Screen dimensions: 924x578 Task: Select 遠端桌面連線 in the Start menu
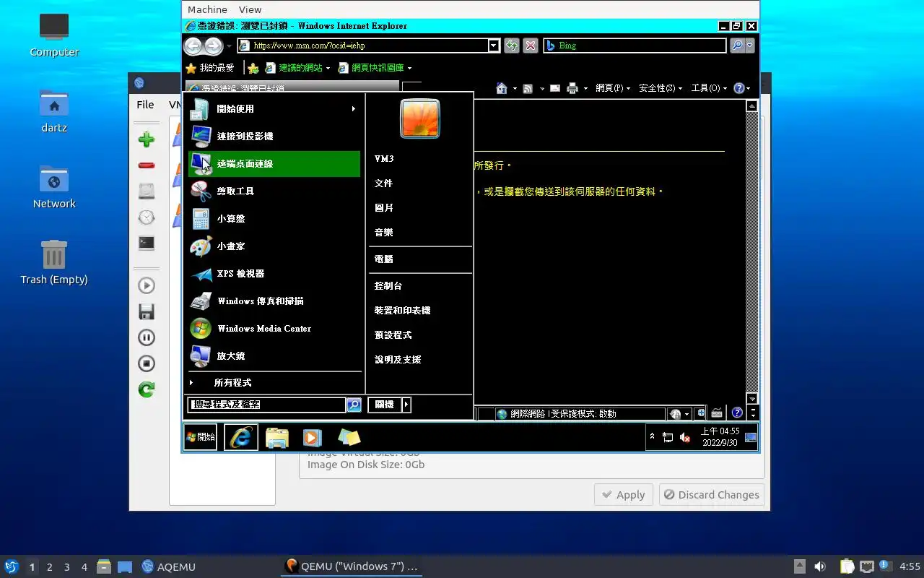pyautogui.click(x=274, y=164)
